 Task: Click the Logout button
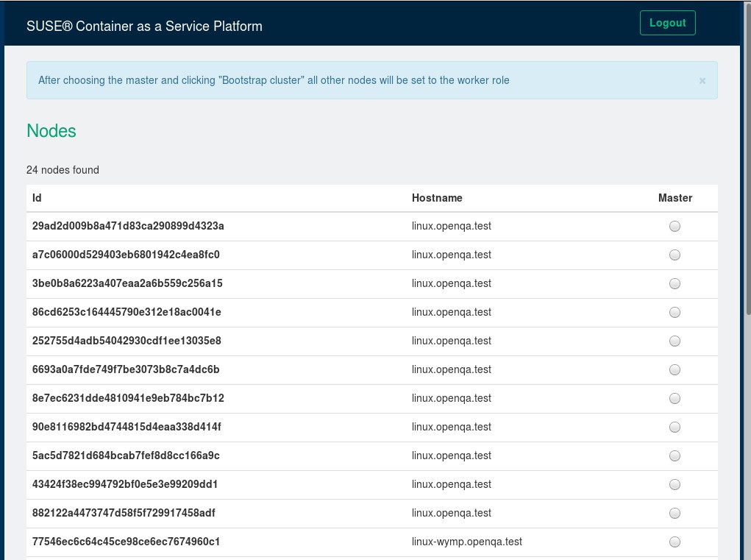tap(667, 23)
